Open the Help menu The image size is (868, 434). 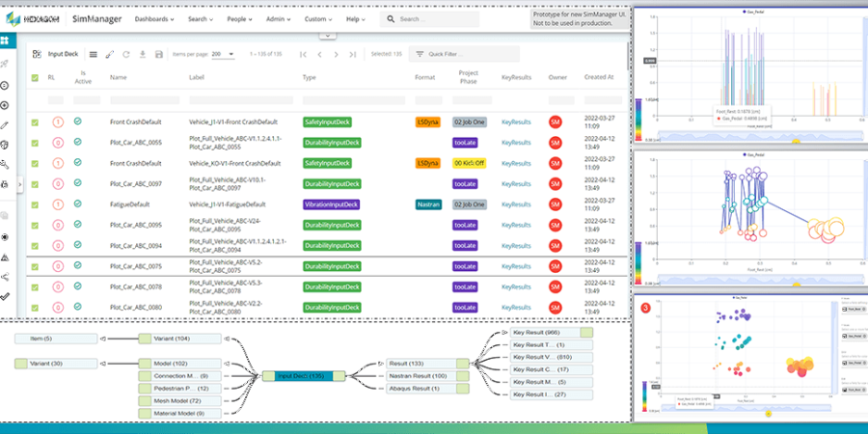(355, 19)
